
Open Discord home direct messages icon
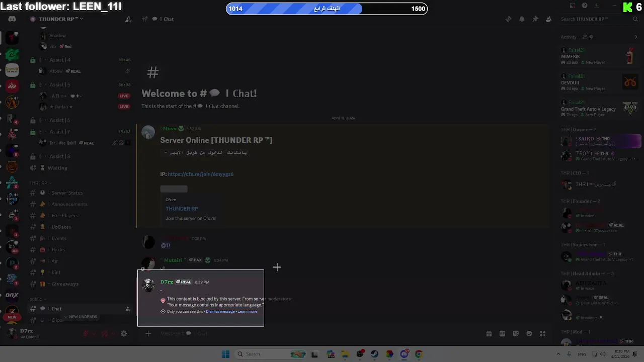(12, 19)
